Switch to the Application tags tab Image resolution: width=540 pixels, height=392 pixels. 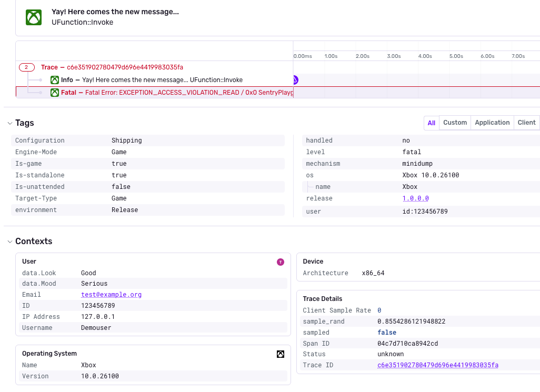[492, 123]
